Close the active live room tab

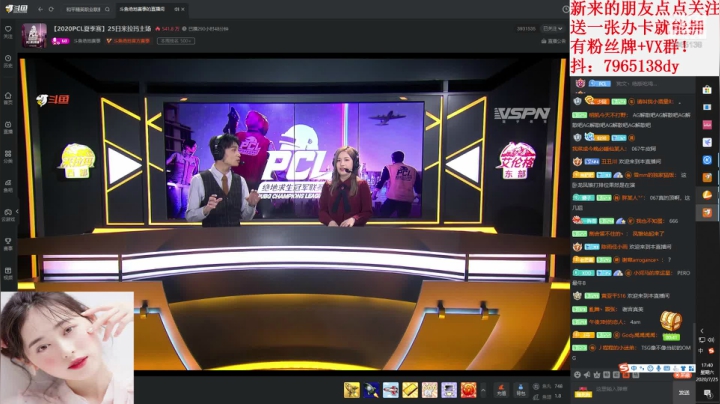(x=183, y=9)
